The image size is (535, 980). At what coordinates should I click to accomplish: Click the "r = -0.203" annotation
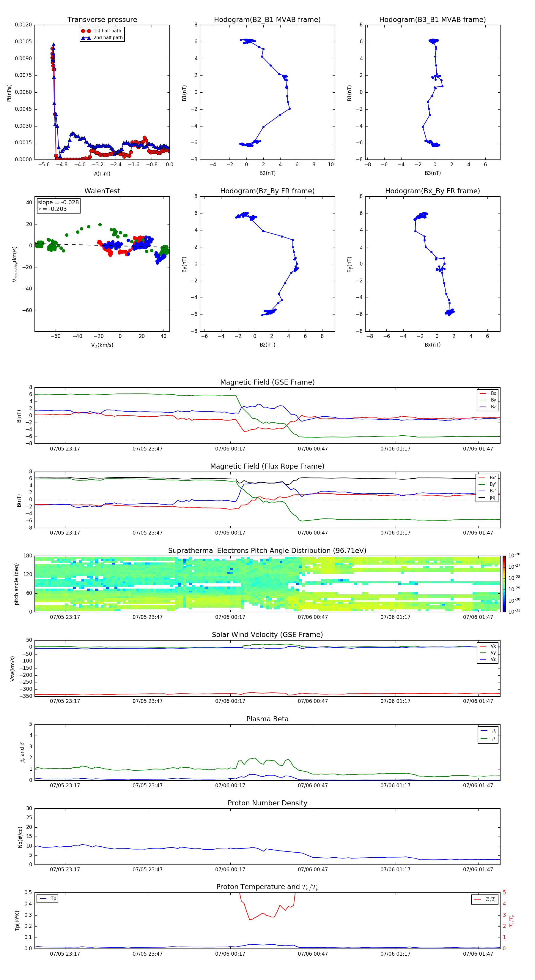point(52,209)
